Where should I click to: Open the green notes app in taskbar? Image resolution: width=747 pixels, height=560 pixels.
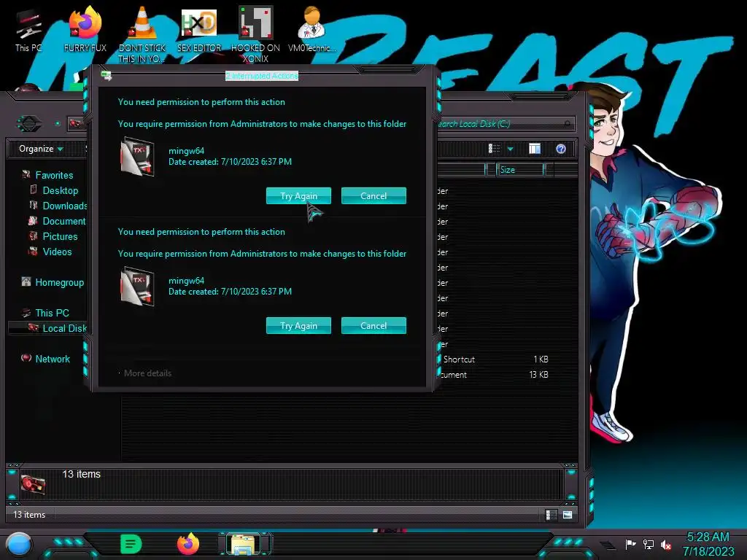(131, 544)
